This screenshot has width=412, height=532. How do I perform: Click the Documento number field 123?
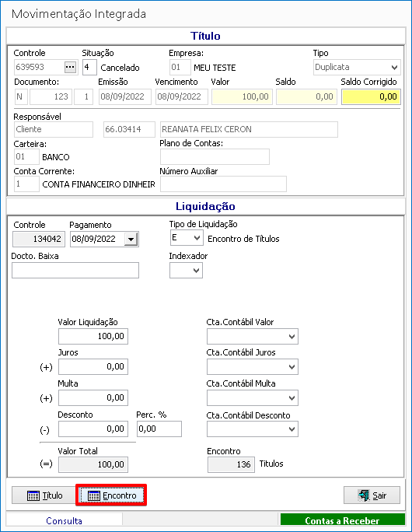click(x=51, y=96)
